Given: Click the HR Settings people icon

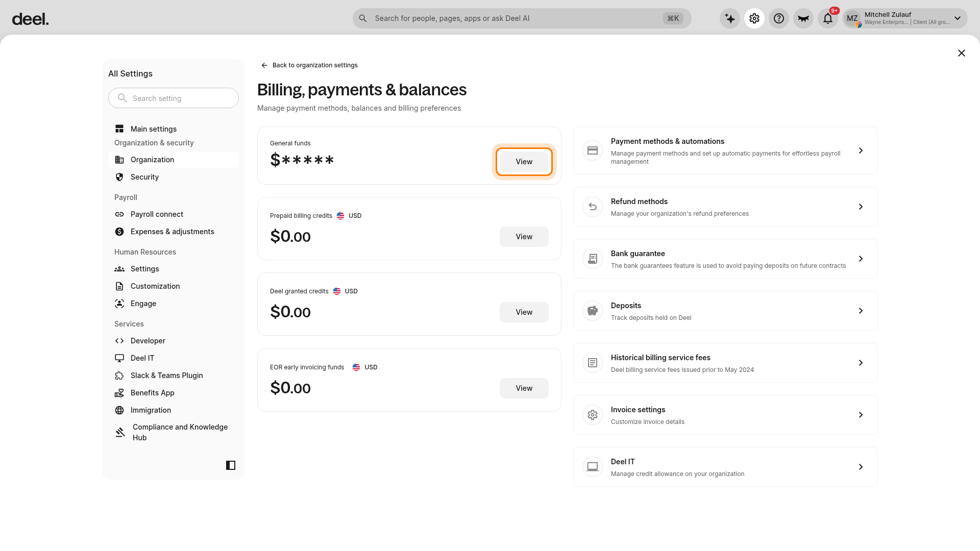Looking at the screenshot, I should [x=119, y=269].
